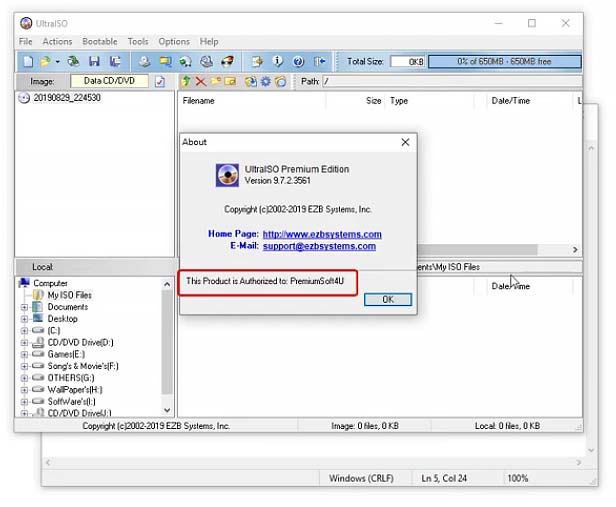Select the 20190829_224530 image tree node
The image size is (616, 507).
pos(67,98)
